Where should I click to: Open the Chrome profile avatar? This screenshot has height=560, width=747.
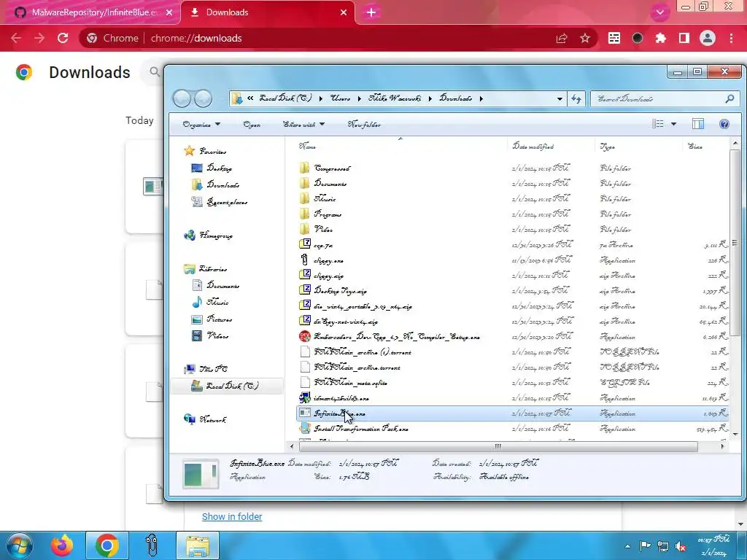(x=708, y=38)
